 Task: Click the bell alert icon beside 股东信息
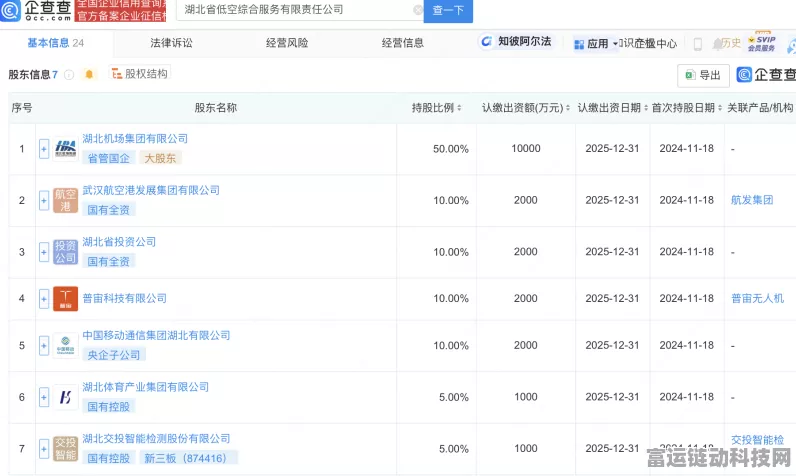click(x=89, y=75)
